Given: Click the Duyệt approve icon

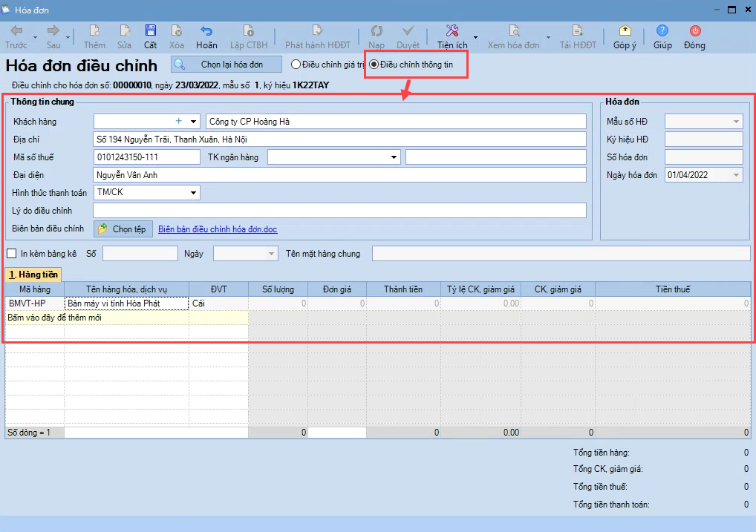Looking at the screenshot, I should tap(408, 37).
